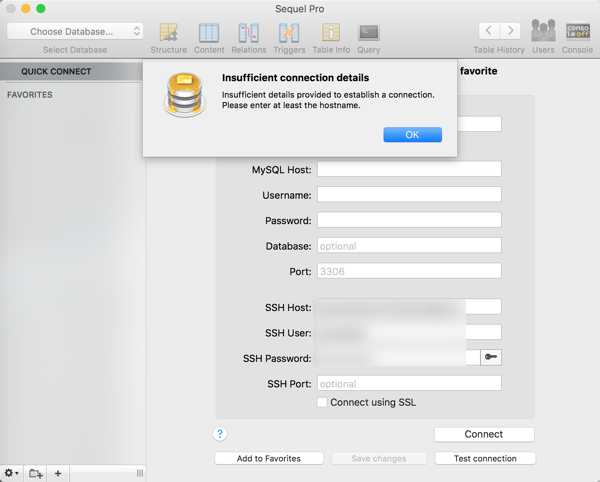This screenshot has width=600, height=482.
Task: Dismiss the alert with OK
Action: (x=412, y=135)
